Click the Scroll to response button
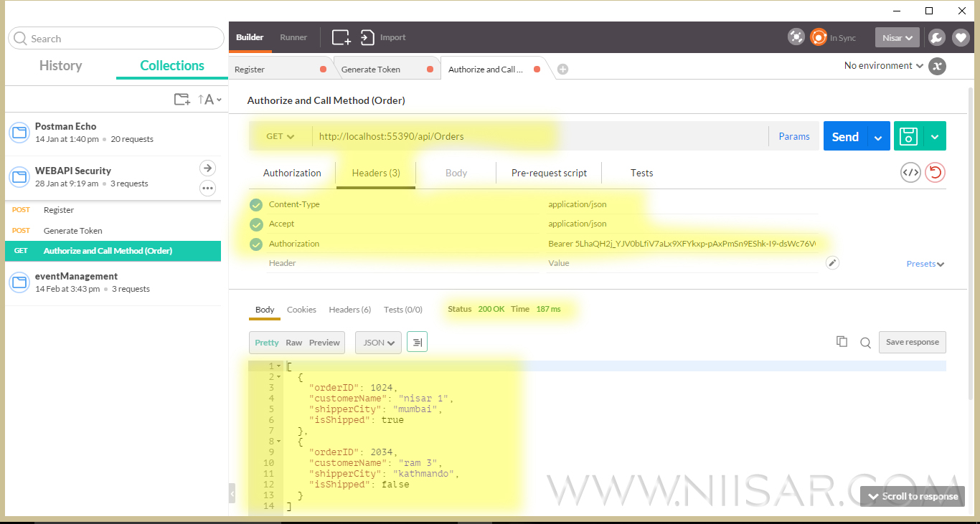The width and height of the screenshot is (980, 524). coord(913,496)
